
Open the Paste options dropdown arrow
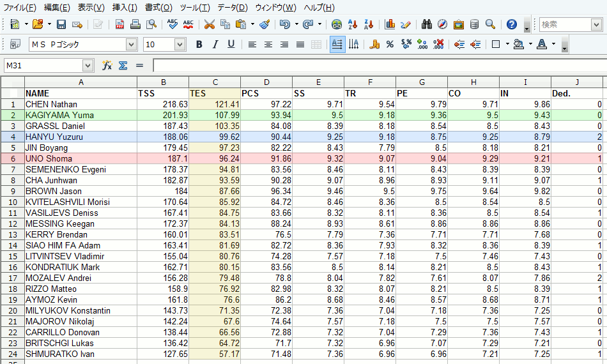(x=252, y=24)
